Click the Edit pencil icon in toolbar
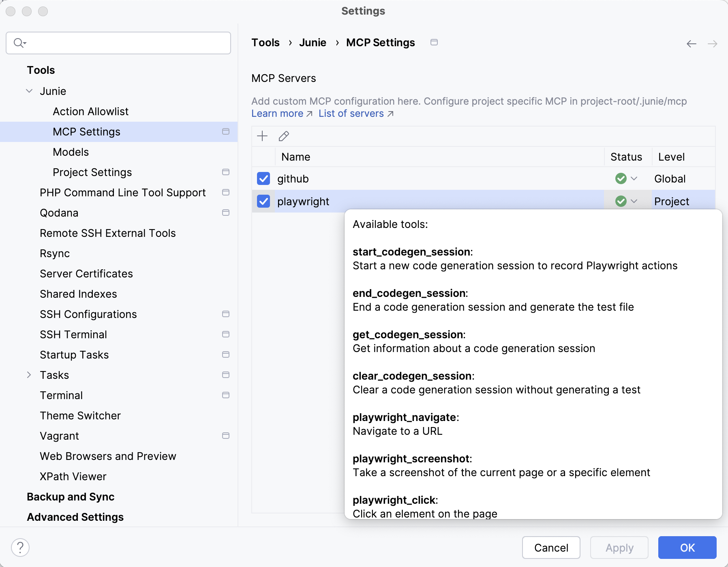Viewport: 728px width, 567px height. [x=284, y=136]
